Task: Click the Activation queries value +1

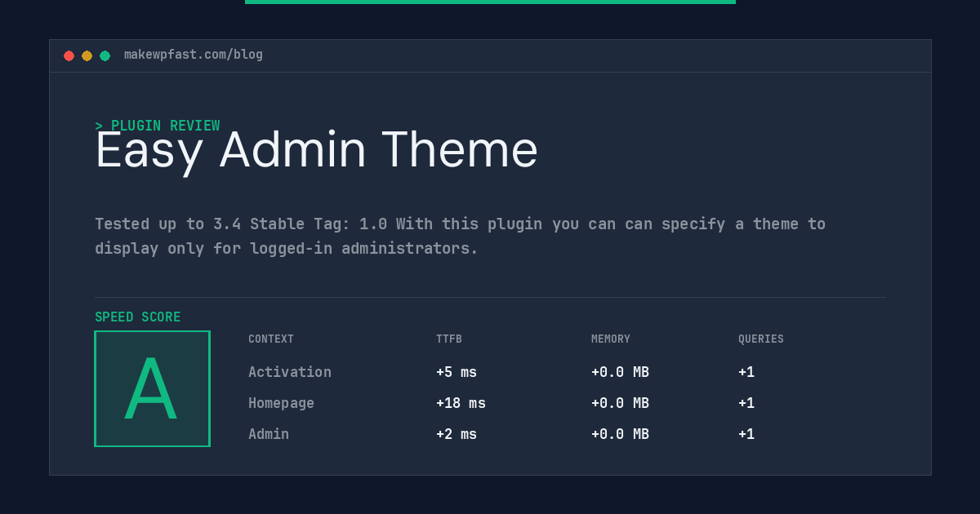Action: click(x=746, y=372)
